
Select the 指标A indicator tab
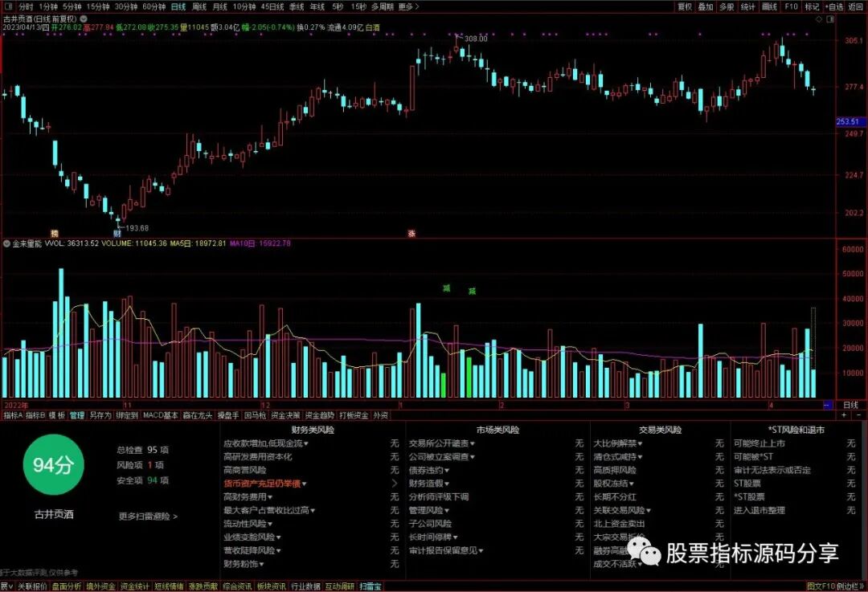pos(13,415)
